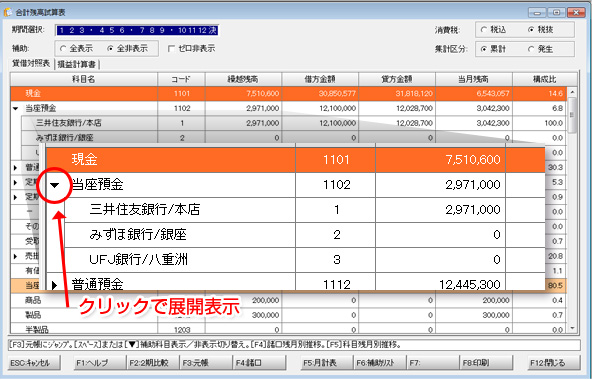Select month 1 in the 期間選択 bar
Image resolution: width=595 pixels, height=380 pixels.
click(x=62, y=30)
